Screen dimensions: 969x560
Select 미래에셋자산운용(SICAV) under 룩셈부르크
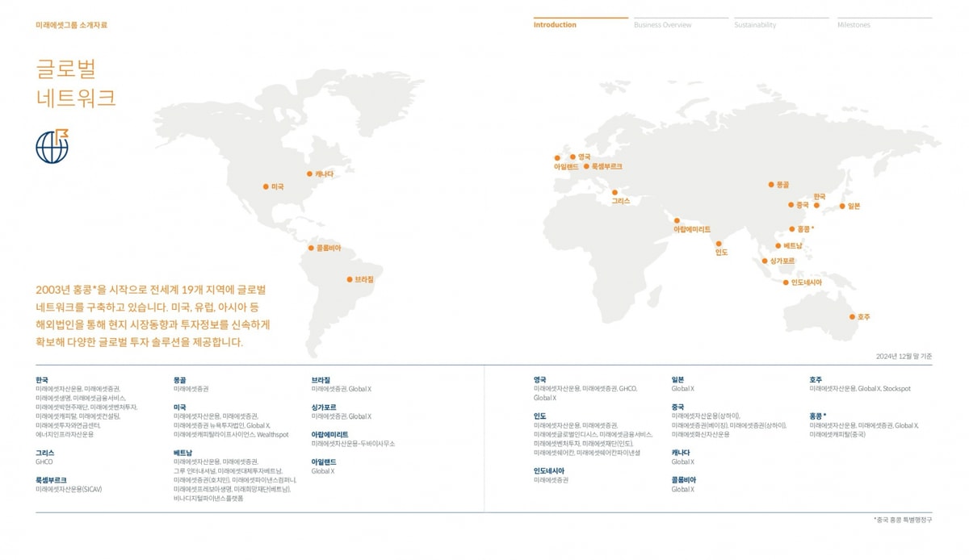click(x=69, y=490)
